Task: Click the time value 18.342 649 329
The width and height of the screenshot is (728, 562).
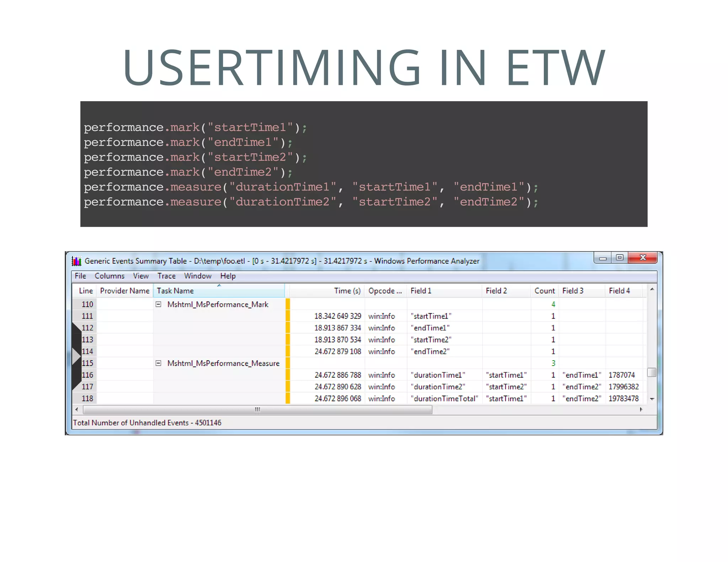Action: click(338, 316)
